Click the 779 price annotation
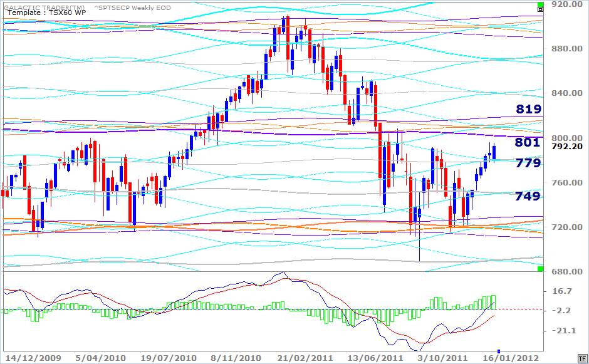The width and height of the screenshot is (589, 364). pyautogui.click(x=528, y=163)
